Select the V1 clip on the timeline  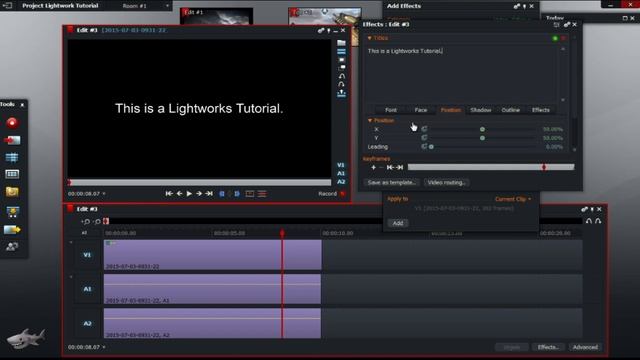[x=213, y=255]
